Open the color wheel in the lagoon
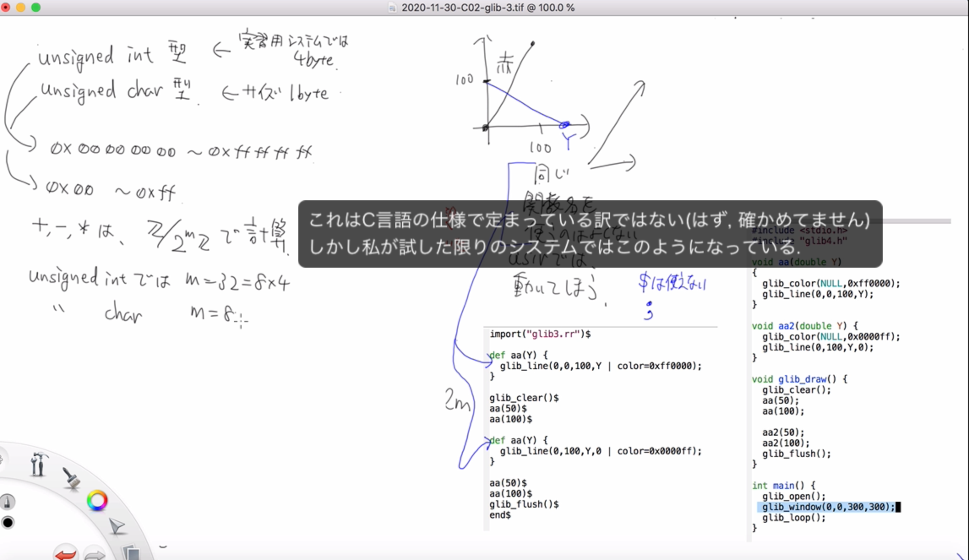Image resolution: width=969 pixels, height=560 pixels. click(97, 501)
